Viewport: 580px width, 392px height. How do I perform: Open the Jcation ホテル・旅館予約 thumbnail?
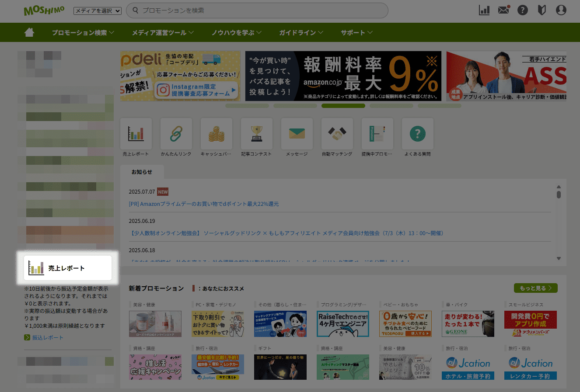click(x=468, y=367)
